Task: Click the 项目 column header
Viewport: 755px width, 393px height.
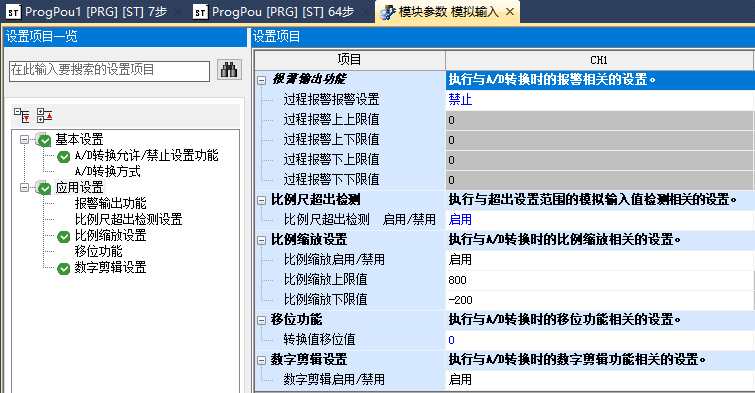Action: point(350,60)
